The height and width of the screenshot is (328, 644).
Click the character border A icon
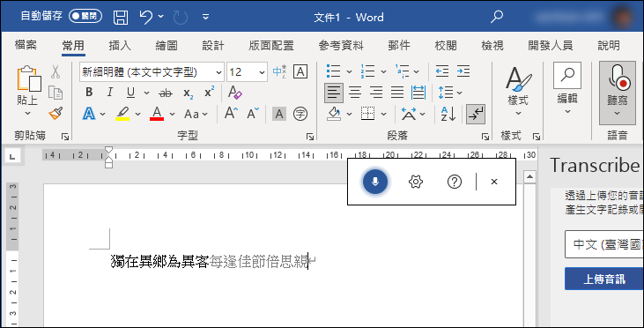[x=300, y=72]
